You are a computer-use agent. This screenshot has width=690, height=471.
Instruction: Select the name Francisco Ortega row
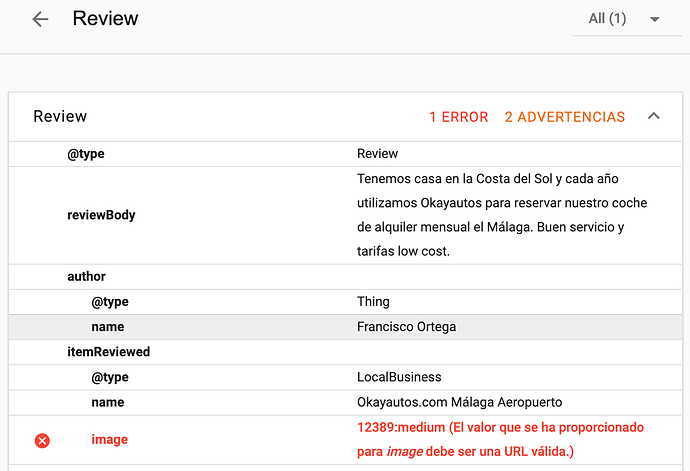click(x=345, y=327)
